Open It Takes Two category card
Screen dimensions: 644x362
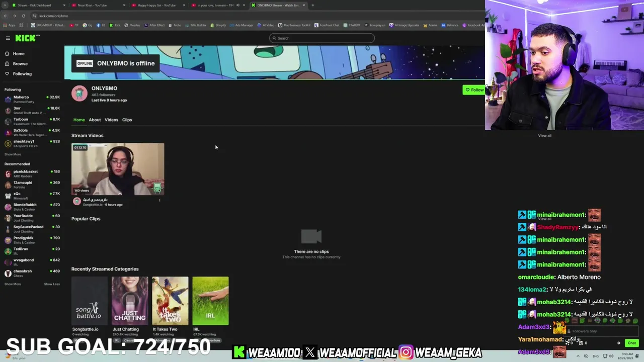pyautogui.click(x=170, y=301)
